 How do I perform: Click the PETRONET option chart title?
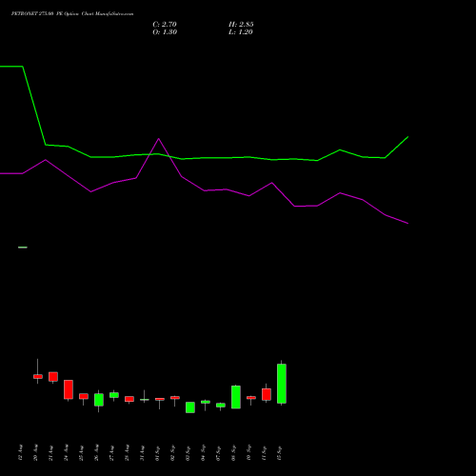click(x=72, y=14)
